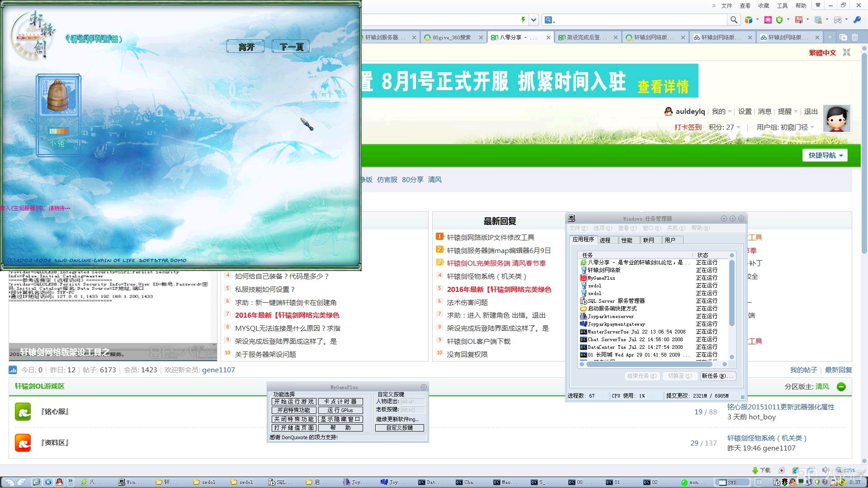
Task: Open the browser 文件 menu
Action: pyautogui.click(x=726, y=5)
